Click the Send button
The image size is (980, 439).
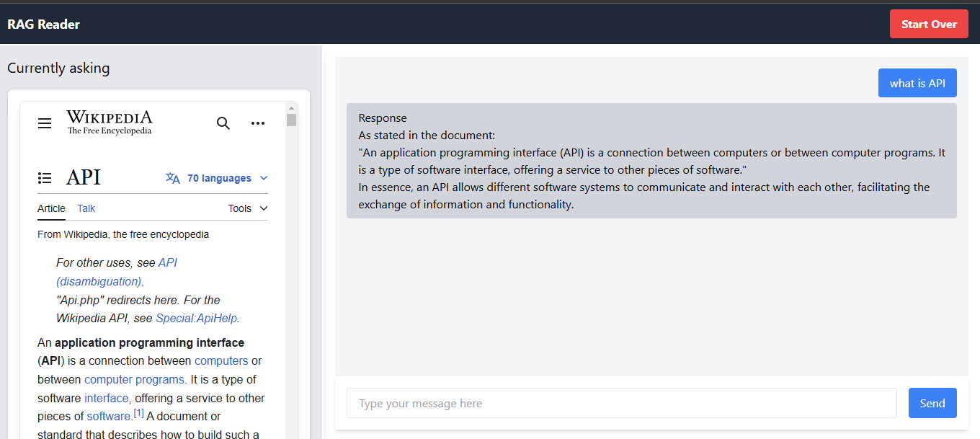point(932,403)
